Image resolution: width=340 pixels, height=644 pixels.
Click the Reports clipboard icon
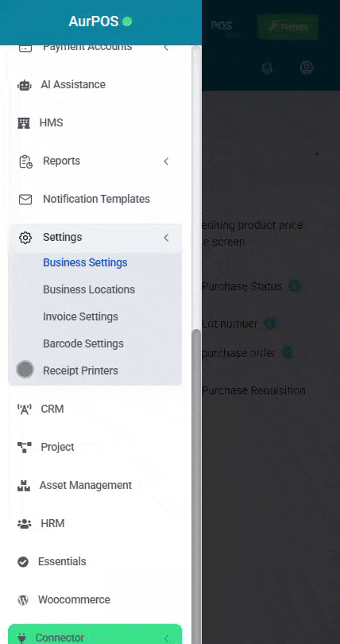pyautogui.click(x=25, y=161)
